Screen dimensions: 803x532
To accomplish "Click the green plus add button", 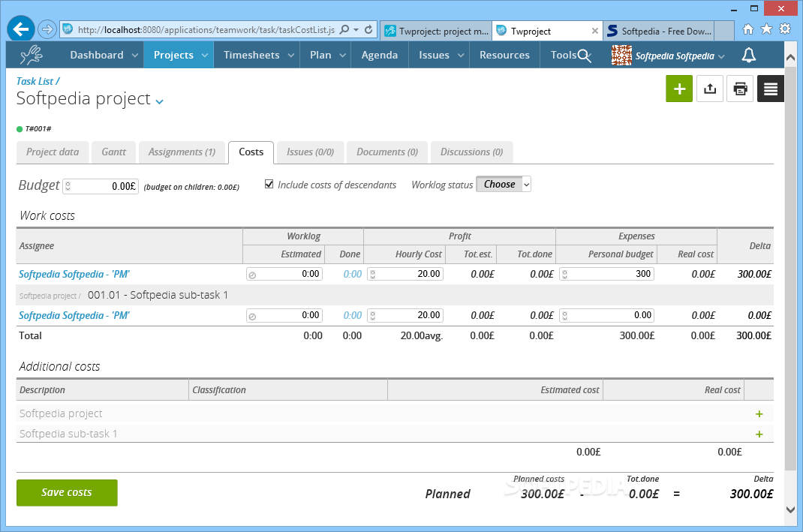I will (x=679, y=89).
